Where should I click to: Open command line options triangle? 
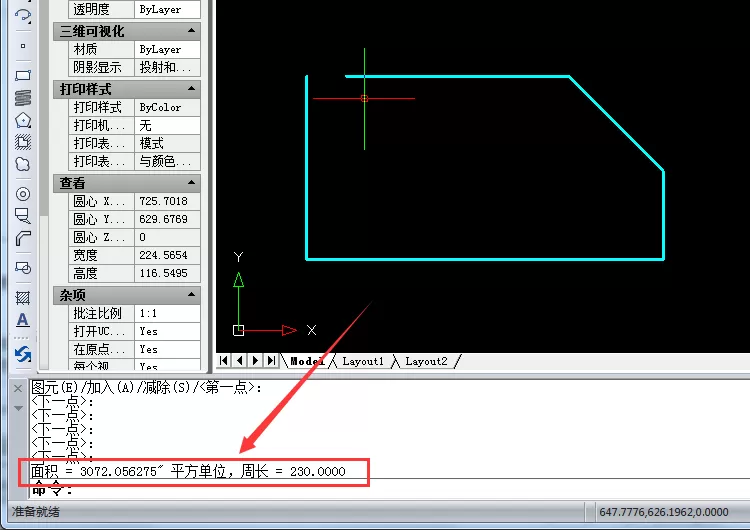18,408
